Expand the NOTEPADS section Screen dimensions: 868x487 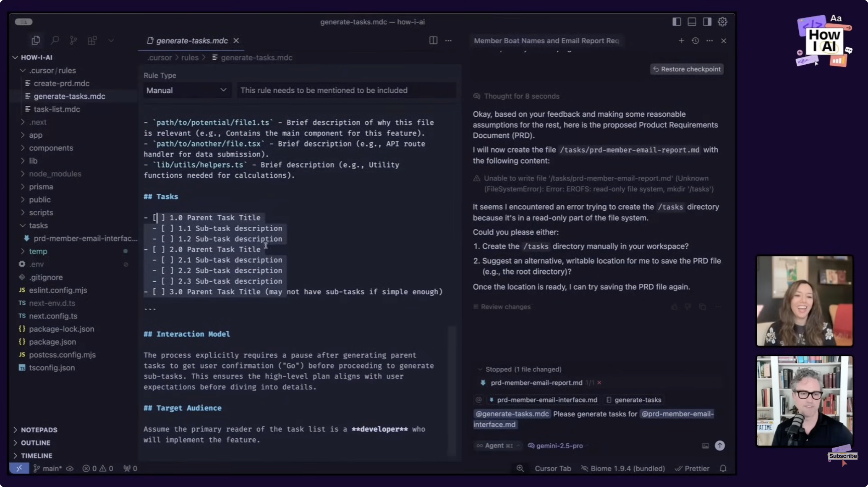[39, 430]
